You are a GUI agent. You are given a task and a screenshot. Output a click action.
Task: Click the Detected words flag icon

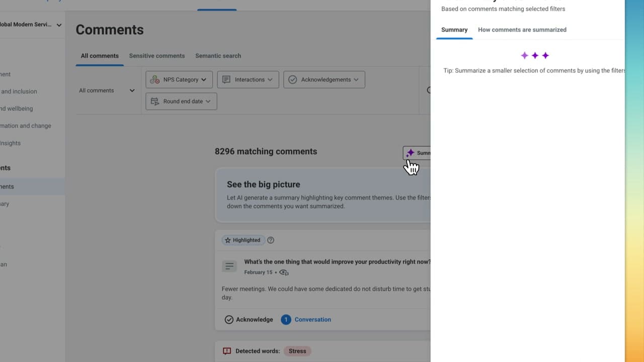pos(227,351)
